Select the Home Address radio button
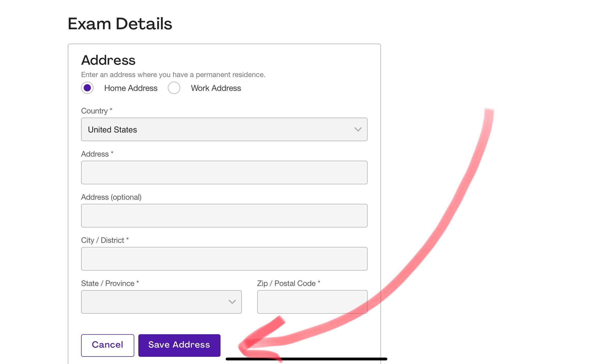Viewport: 613px width, 364px height. pyautogui.click(x=87, y=88)
